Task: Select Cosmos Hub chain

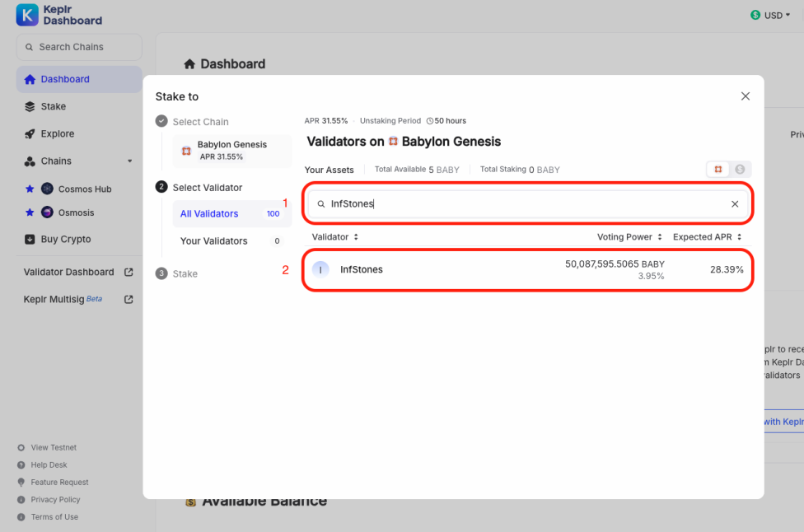Action: pyautogui.click(x=85, y=189)
